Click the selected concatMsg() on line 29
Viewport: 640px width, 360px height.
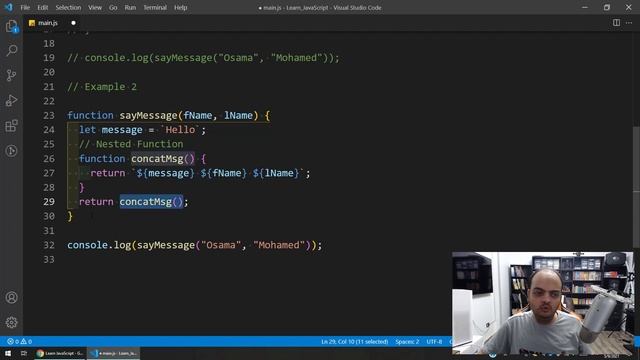151,202
